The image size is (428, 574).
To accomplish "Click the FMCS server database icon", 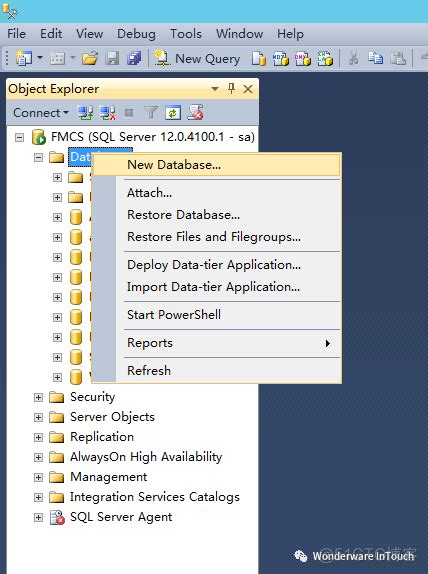I will point(38,137).
